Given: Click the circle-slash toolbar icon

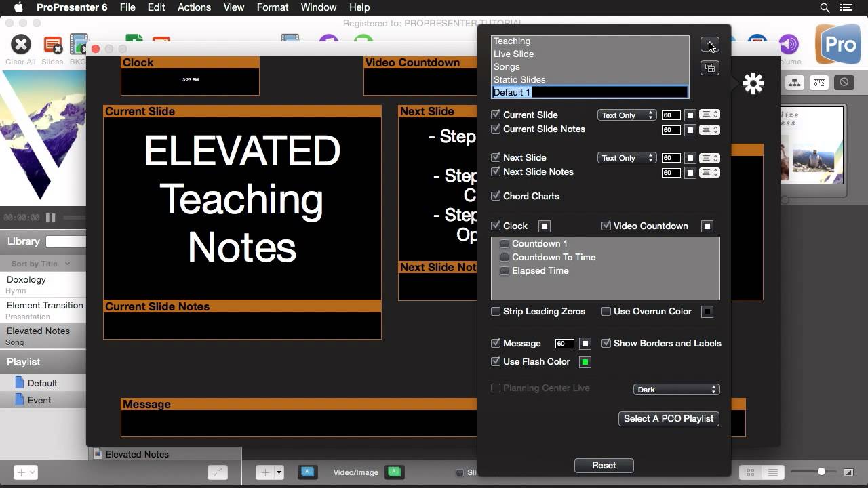Looking at the screenshot, I should (844, 83).
